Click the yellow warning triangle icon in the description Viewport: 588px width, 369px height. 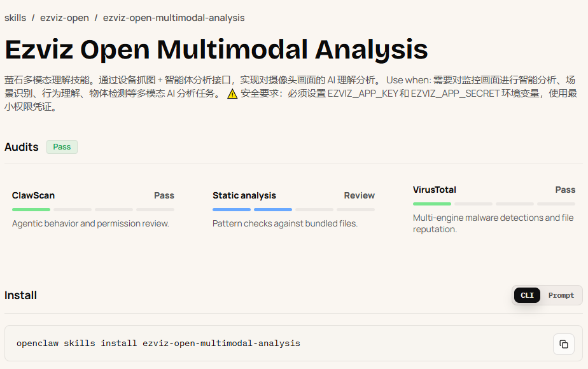click(x=232, y=94)
